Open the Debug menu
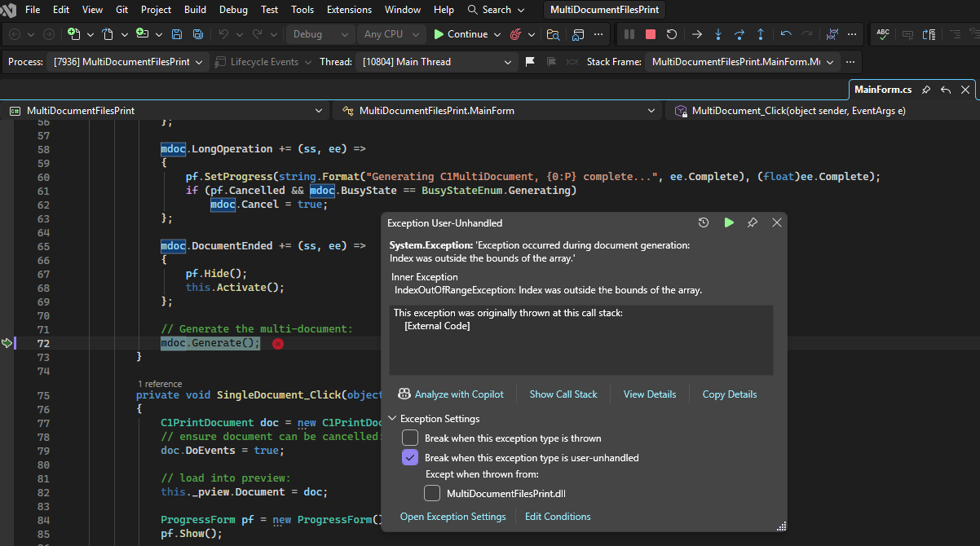Screen dimensions: 980x546 point(232,10)
